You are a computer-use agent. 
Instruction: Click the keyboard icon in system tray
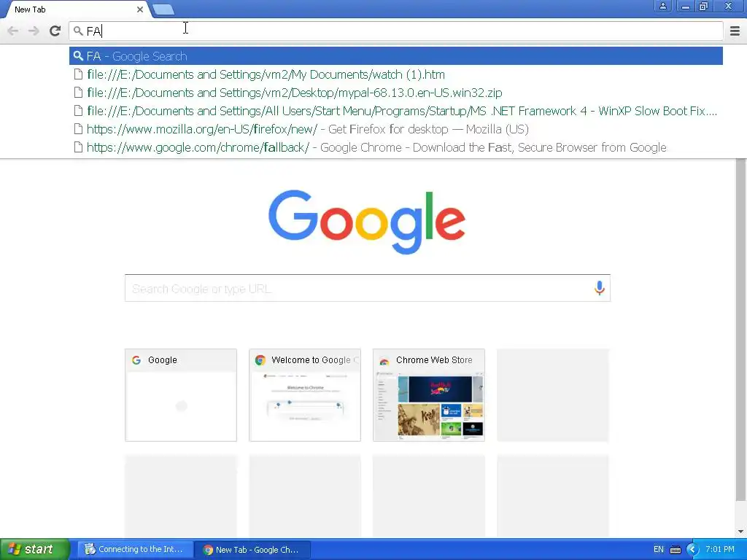click(x=676, y=550)
